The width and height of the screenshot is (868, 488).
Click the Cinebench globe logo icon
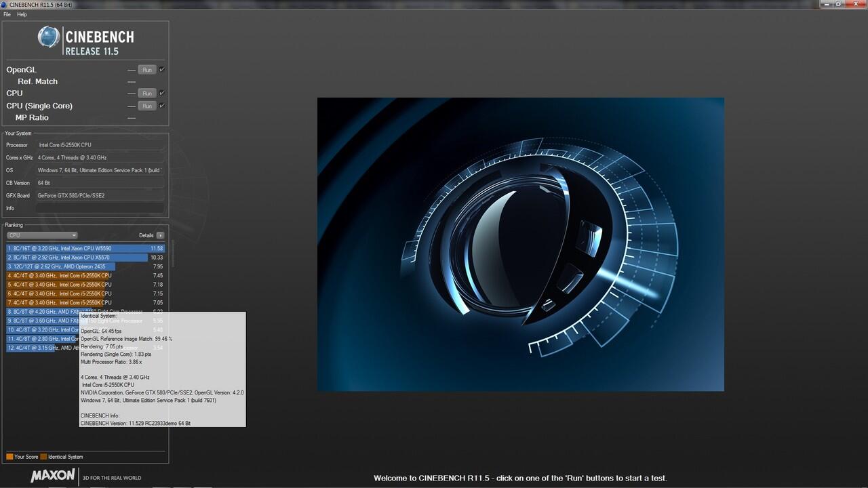click(x=49, y=37)
